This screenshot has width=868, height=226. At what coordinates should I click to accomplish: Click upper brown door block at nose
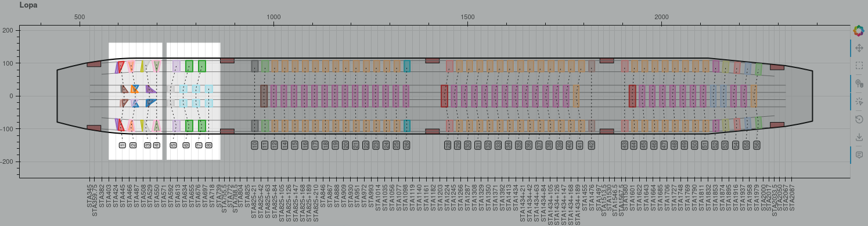(x=94, y=64)
